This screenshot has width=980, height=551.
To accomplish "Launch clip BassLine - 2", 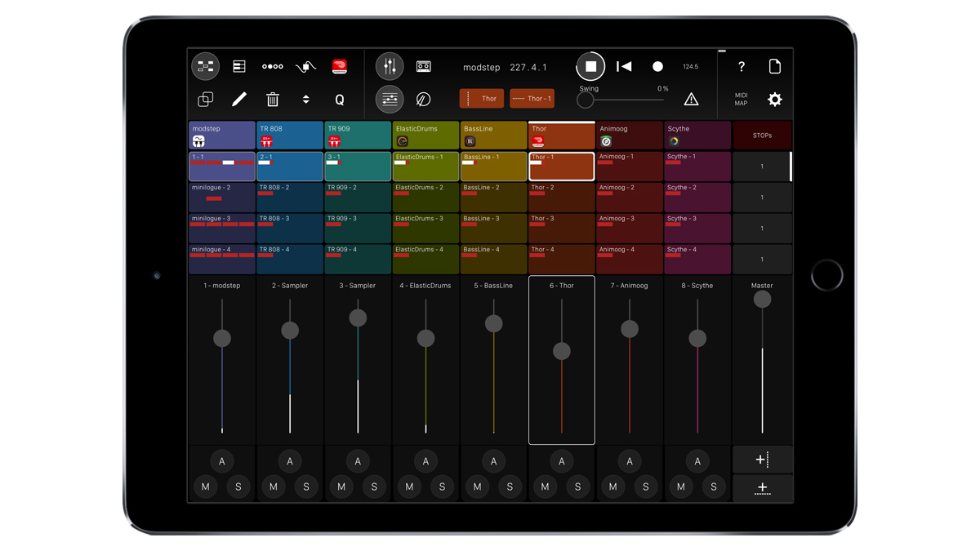I will 493,198.
